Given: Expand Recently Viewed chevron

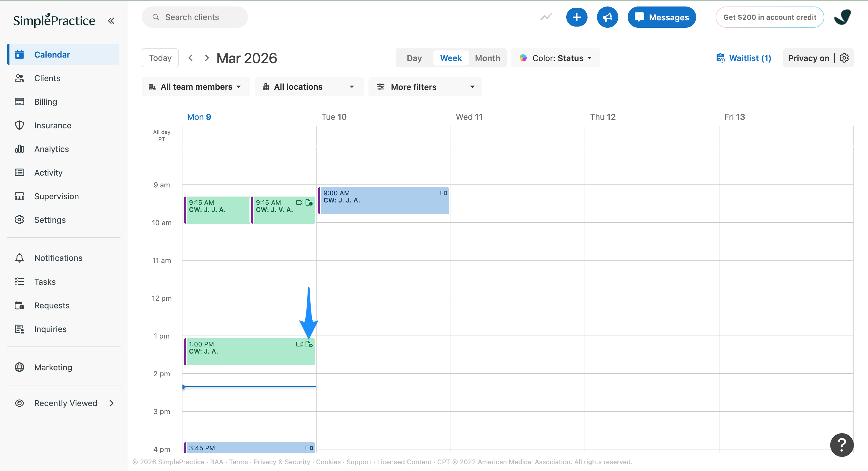Looking at the screenshot, I should pyautogui.click(x=112, y=403).
